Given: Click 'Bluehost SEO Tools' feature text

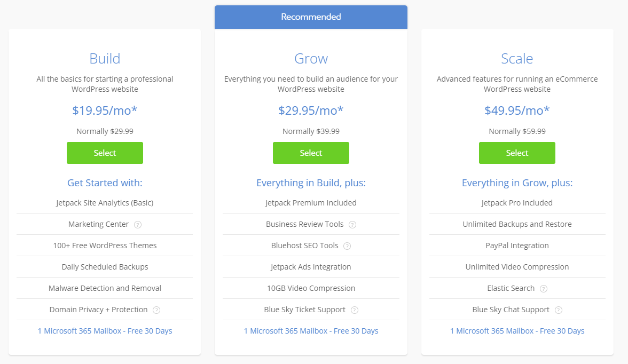Looking at the screenshot, I should tap(305, 246).
